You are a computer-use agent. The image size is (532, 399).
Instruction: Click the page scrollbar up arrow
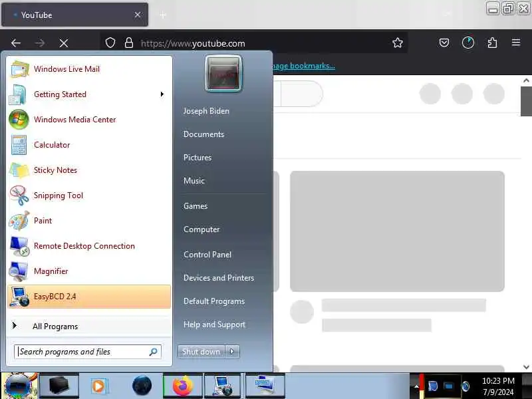click(526, 80)
